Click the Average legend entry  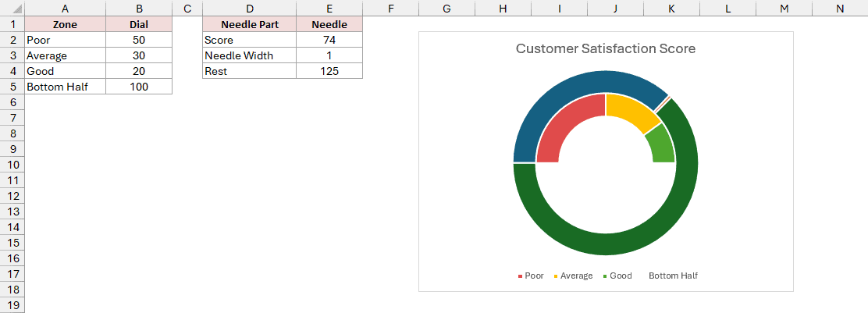(573, 276)
